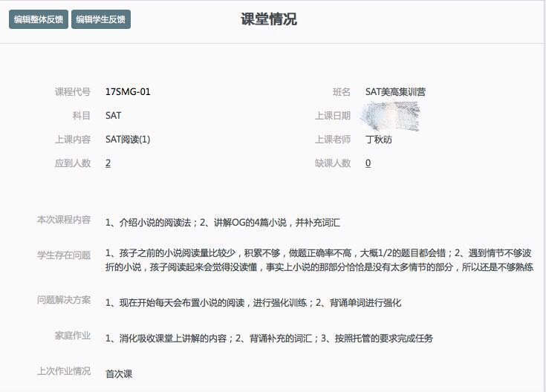Click the 科目 label
Screen dimensions: 546x392
tap(81, 116)
